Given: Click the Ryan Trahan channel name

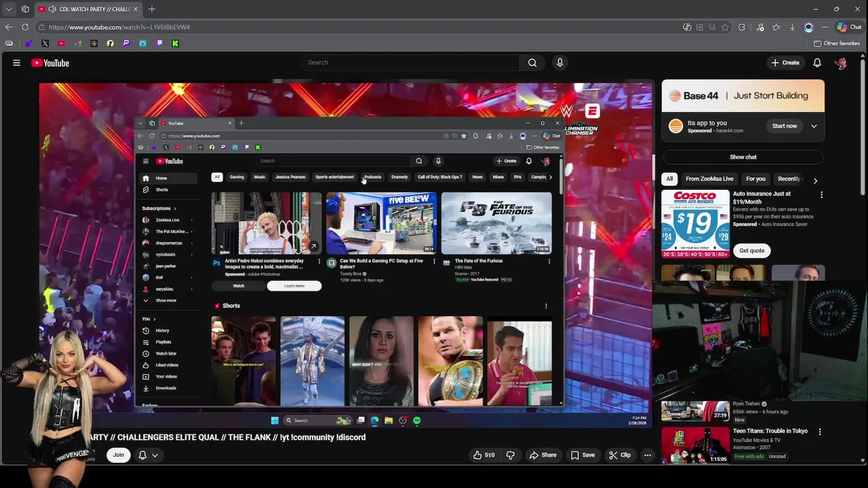Looking at the screenshot, I should [x=746, y=404].
